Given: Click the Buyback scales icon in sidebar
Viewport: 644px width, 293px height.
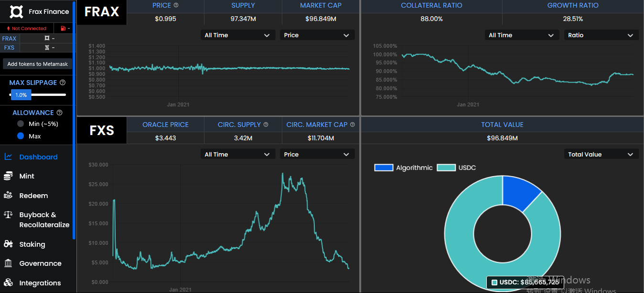Looking at the screenshot, I should click(x=8, y=215).
